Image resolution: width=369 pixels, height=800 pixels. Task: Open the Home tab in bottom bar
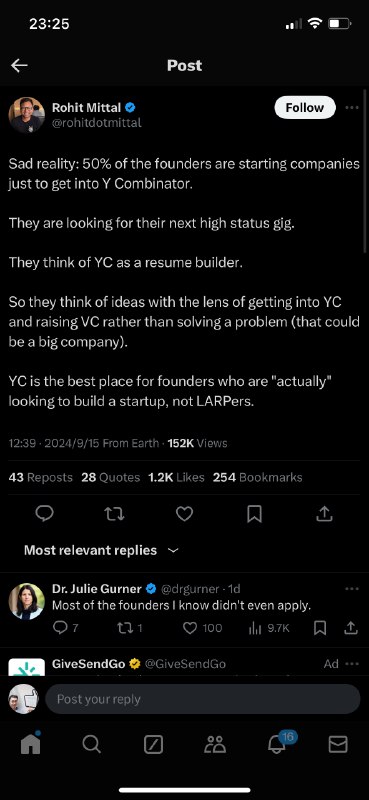30,745
